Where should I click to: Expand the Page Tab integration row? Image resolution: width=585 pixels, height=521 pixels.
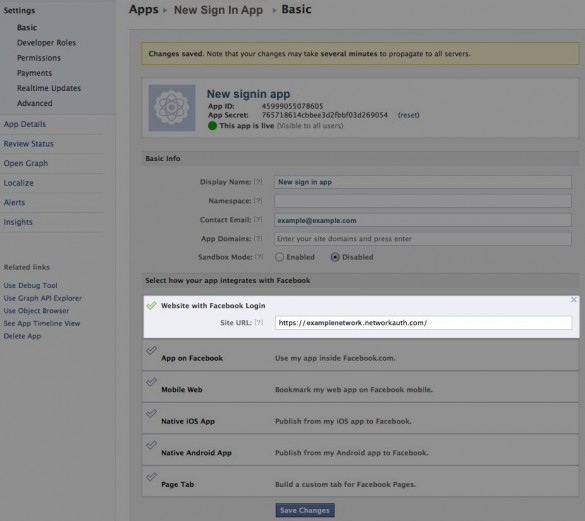(x=360, y=481)
